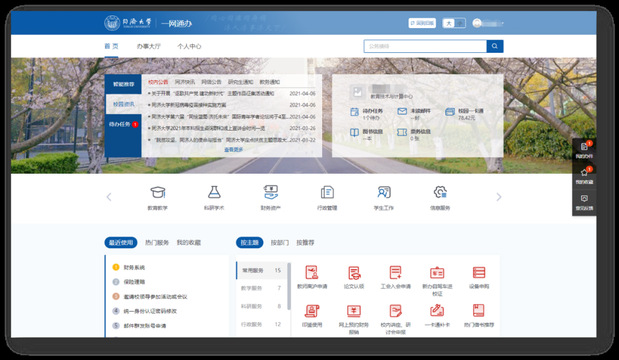
Task: Select the 教学服务 7 category row
Action: point(262,288)
